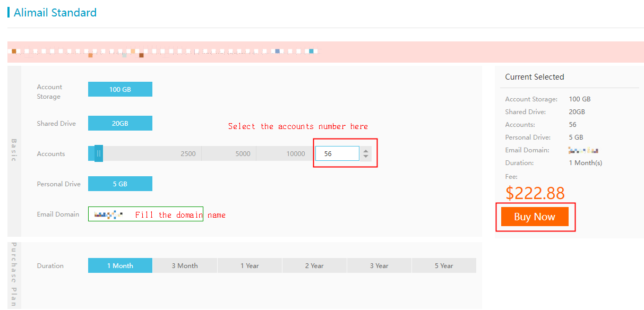This screenshot has width=644, height=310.
Task: Choose the 2 Year duration
Action: tap(314, 265)
